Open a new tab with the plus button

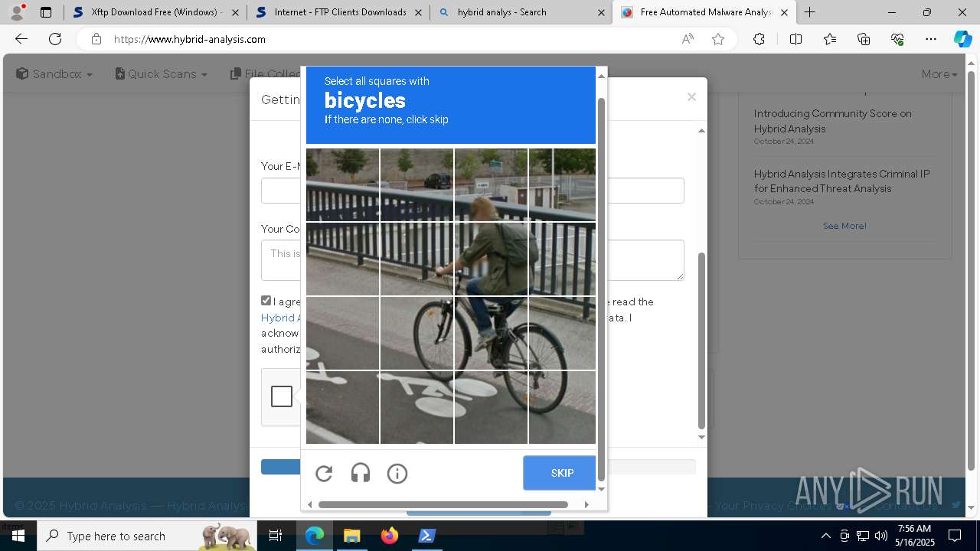(809, 12)
